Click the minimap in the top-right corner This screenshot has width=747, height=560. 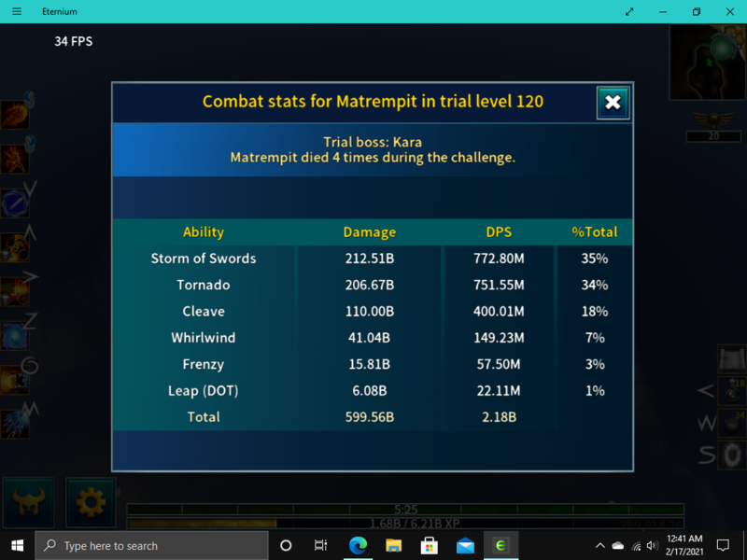[x=707, y=60]
